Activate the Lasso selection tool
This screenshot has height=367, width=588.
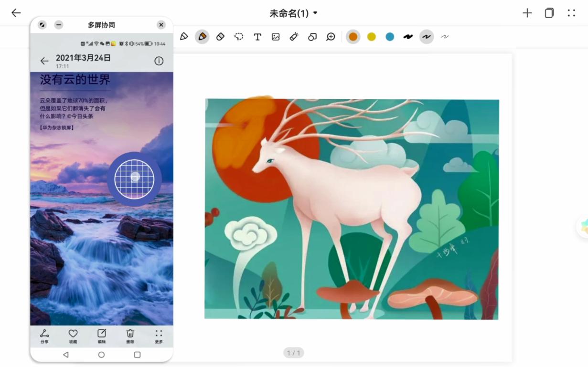[x=238, y=37]
